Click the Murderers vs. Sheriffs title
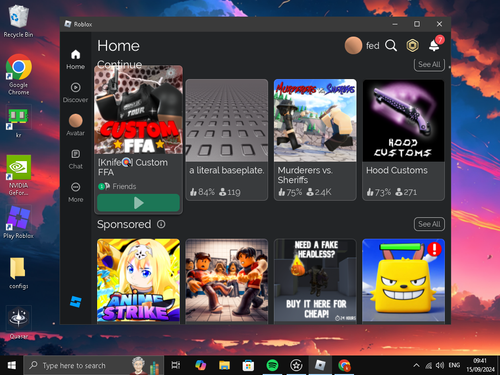This screenshot has height=375, width=500. click(305, 175)
